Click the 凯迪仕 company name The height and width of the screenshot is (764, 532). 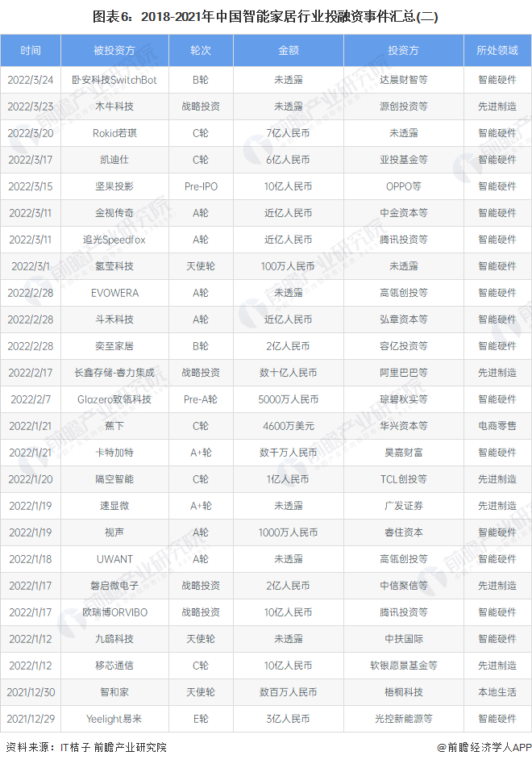coord(114,160)
